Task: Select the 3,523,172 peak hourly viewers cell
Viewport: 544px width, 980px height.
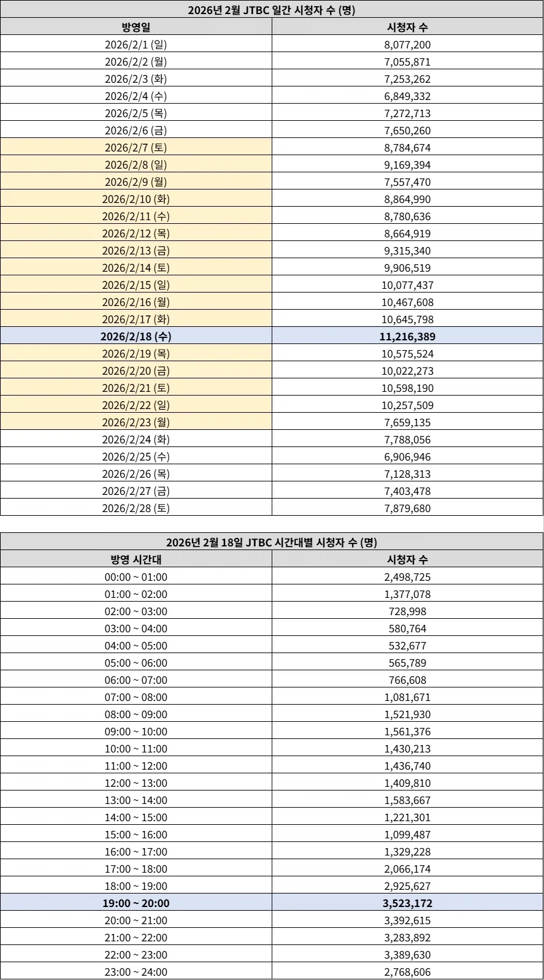Action: [x=407, y=903]
